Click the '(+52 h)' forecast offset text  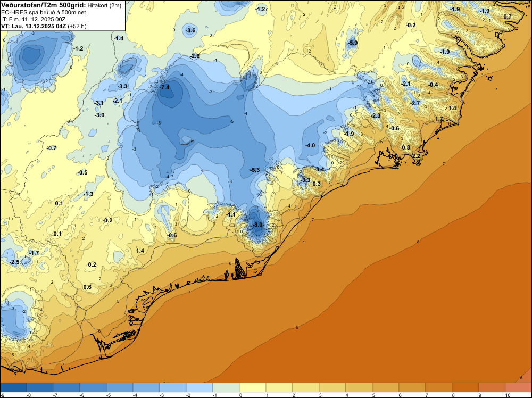pos(77,26)
